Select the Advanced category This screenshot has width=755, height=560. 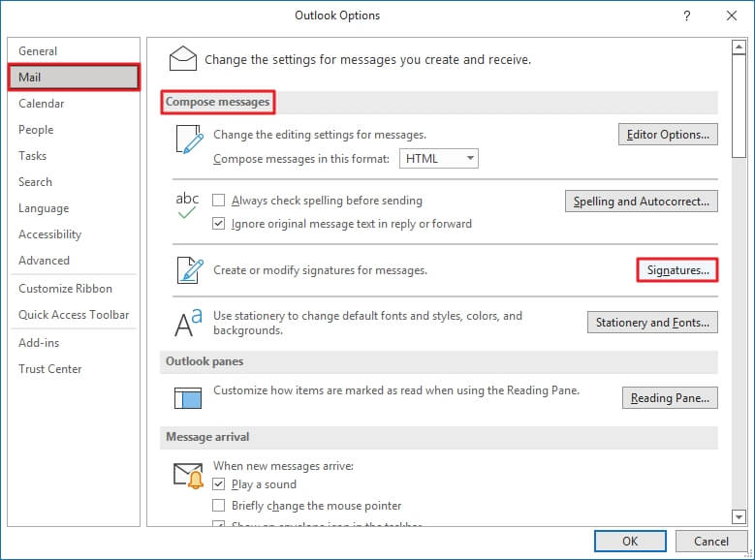pyautogui.click(x=74, y=261)
